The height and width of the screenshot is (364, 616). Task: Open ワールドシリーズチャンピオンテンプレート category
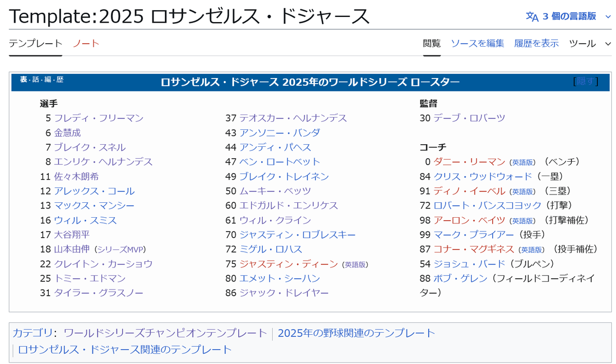click(x=165, y=333)
